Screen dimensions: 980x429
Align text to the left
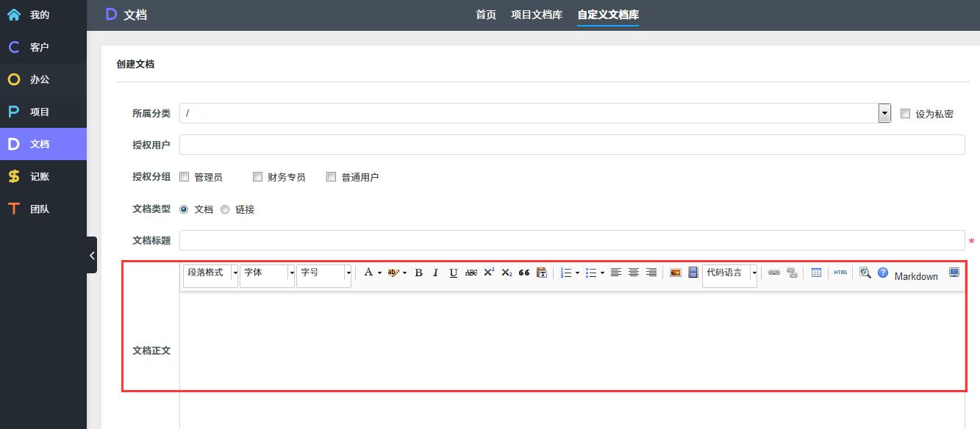click(616, 273)
